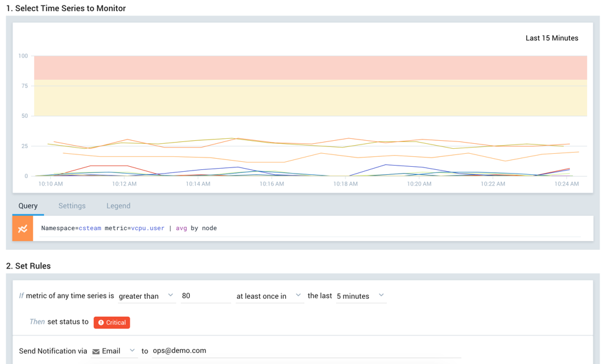This screenshot has height=364, width=604.
Task: Click the 10:24 AM axis label
Action: (x=567, y=184)
